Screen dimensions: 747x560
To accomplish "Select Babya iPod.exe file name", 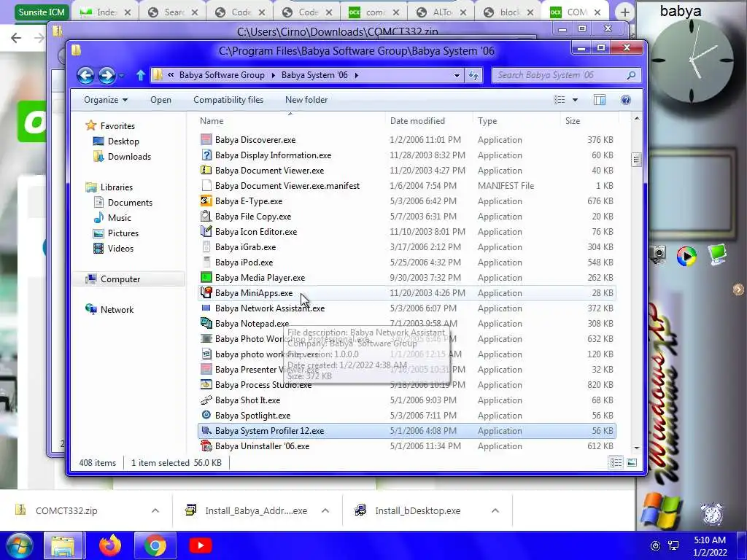I will click(x=244, y=262).
